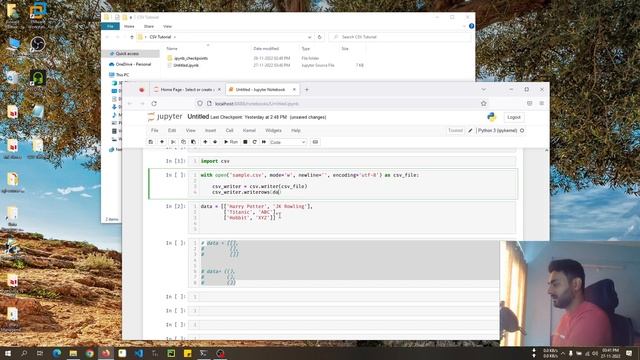Open a new browser tab with plus
Viewport: 640px width, 360px height.
(307, 89)
